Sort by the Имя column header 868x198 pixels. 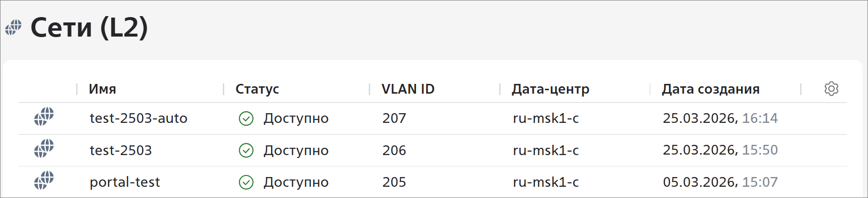tap(102, 89)
